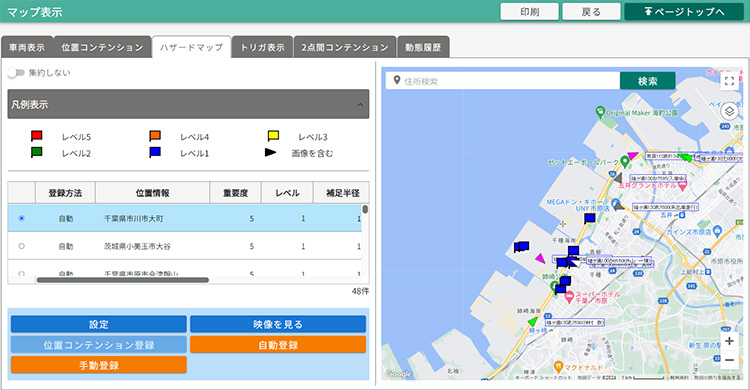Click the 映像を見る button

[278, 324]
